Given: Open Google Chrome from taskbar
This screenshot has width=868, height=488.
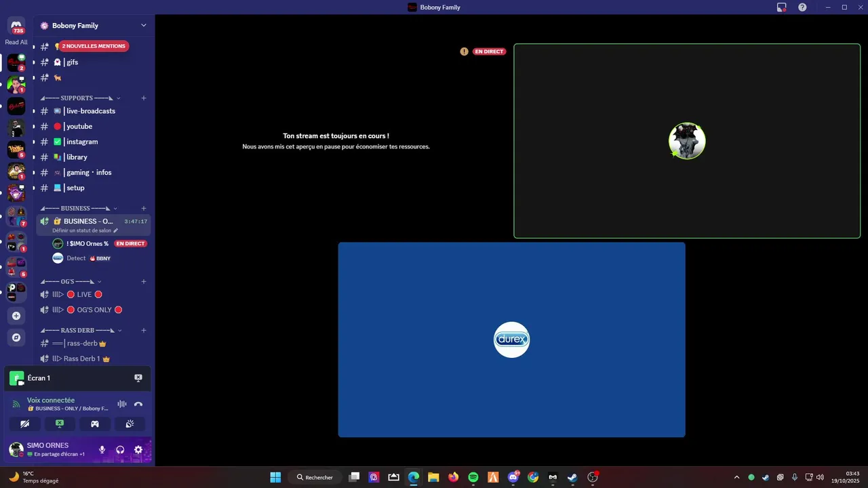Looking at the screenshot, I should [x=533, y=477].
